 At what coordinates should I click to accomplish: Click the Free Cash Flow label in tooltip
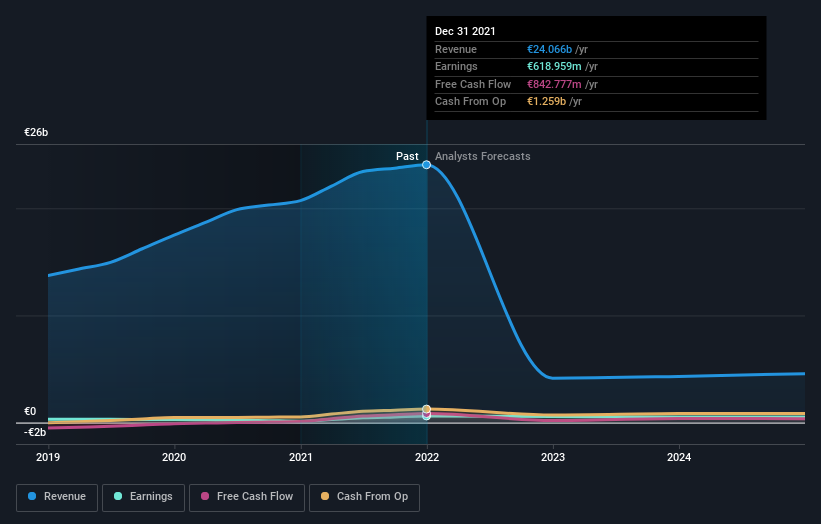tap(473, 84)
